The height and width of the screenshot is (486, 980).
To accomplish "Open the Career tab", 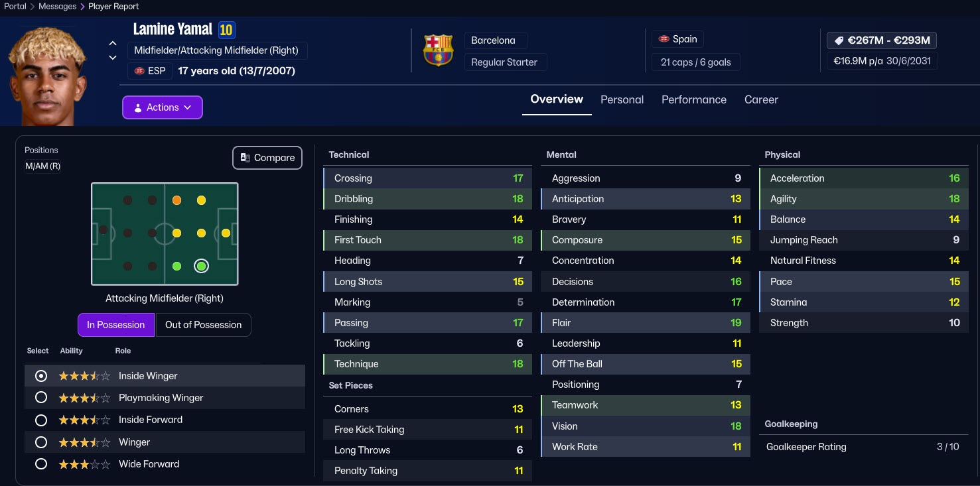I will point(761,100).
